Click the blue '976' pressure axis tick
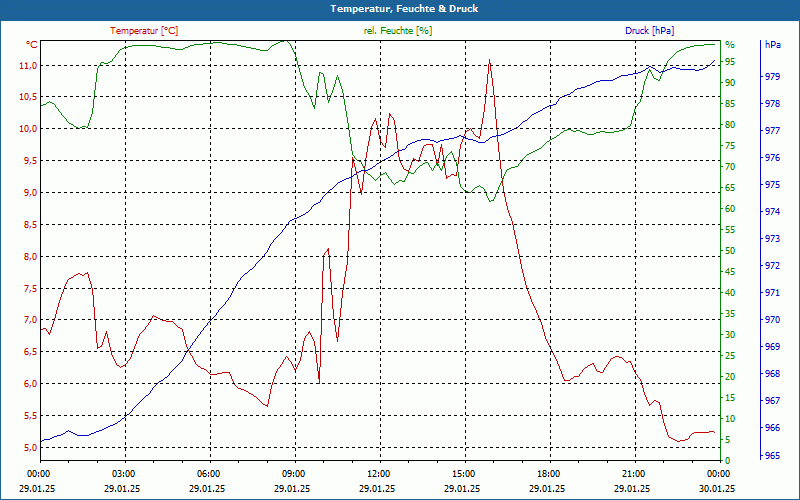The height and width of the screenshot is (500, 800). pos(772,158)
